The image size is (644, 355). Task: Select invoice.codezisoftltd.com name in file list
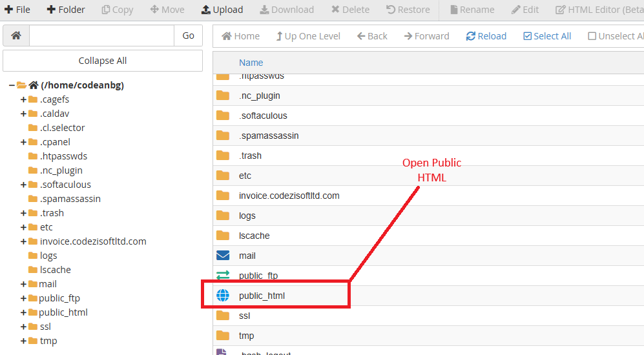(289, 196)
